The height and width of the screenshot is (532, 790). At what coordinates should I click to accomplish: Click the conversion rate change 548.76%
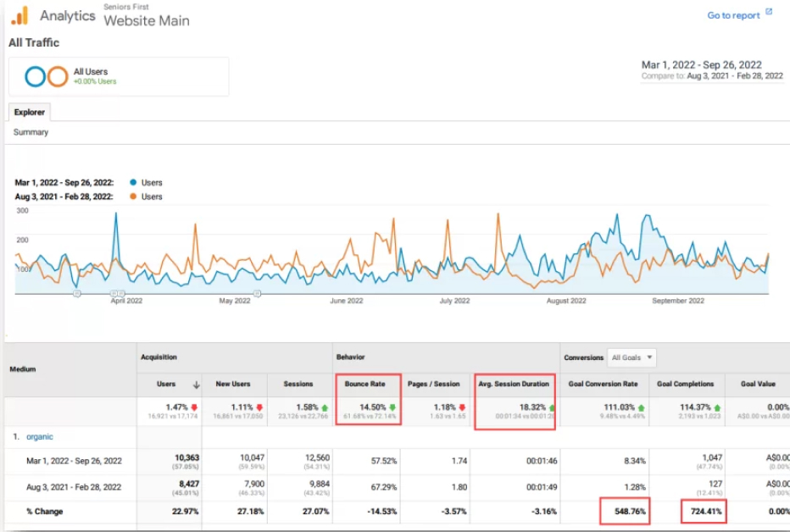click(630, 512)
